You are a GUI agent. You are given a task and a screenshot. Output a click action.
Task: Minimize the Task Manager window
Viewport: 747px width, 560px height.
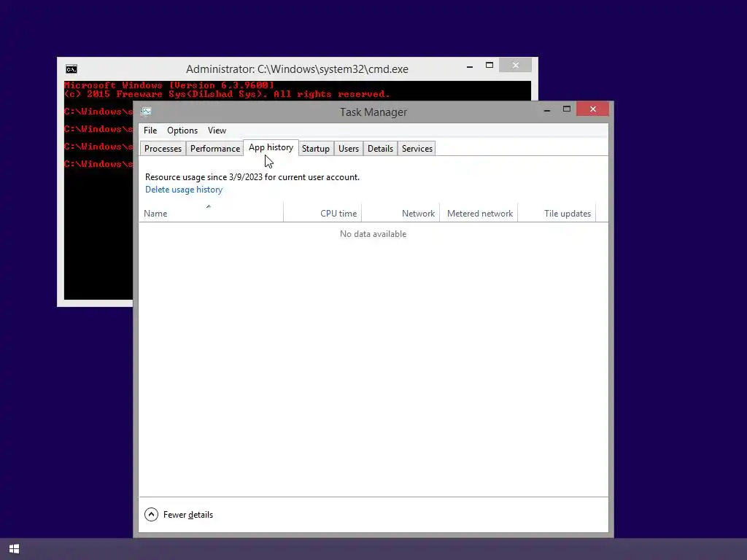(x=547, y=109)
